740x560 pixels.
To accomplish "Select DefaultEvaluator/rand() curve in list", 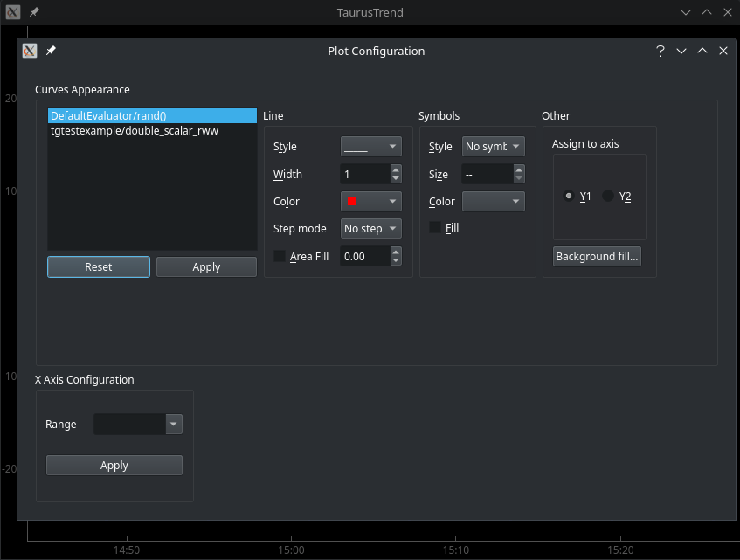I will pyautogui.click(x=121, y=116).
